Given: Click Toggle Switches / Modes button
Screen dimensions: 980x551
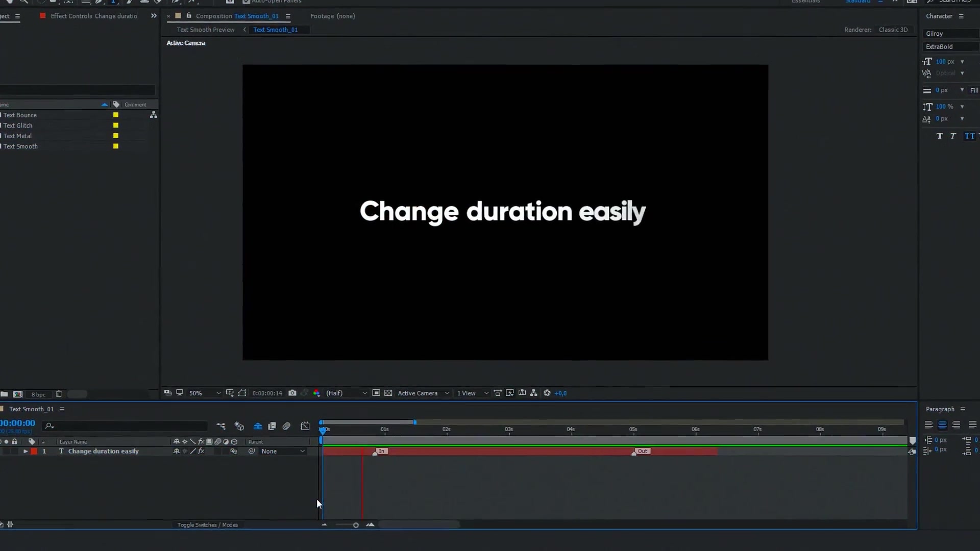Looking at the screenshot, I should click(x=208, y=525).
